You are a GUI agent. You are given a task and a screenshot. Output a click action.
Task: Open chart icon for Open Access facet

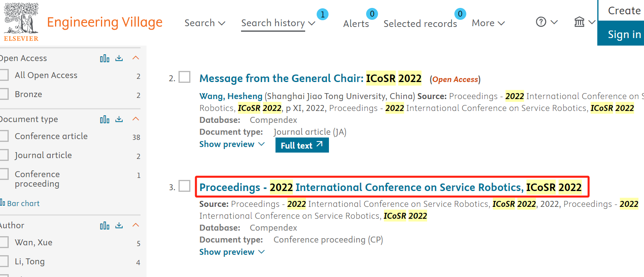104,58
